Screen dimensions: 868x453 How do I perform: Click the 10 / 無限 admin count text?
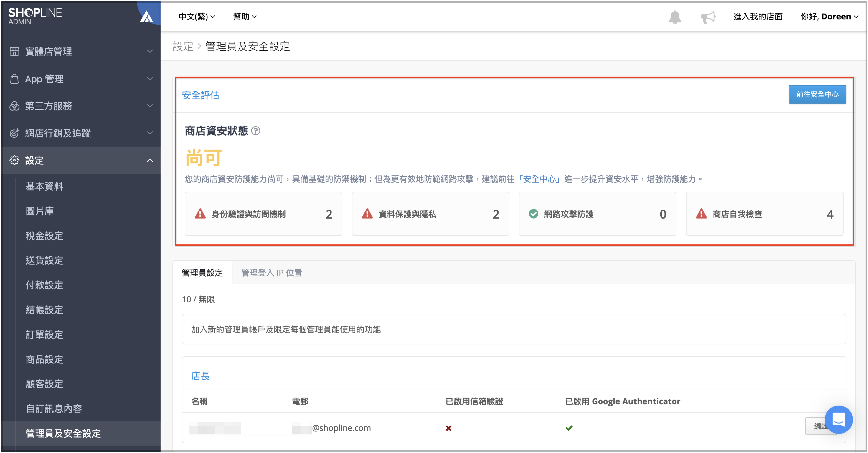198,299
